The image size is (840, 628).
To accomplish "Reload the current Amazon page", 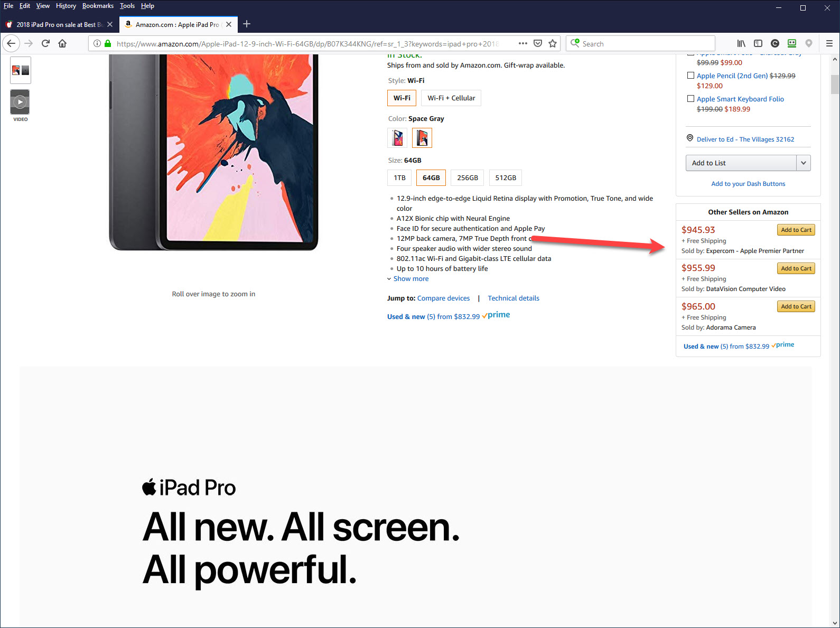I will tap(45, 43).
